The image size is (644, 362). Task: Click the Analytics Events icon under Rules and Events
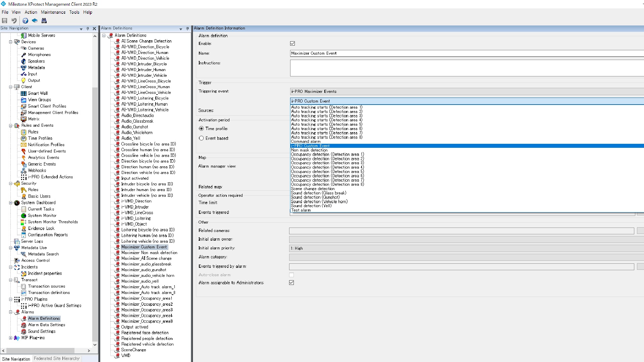[23, 157]
